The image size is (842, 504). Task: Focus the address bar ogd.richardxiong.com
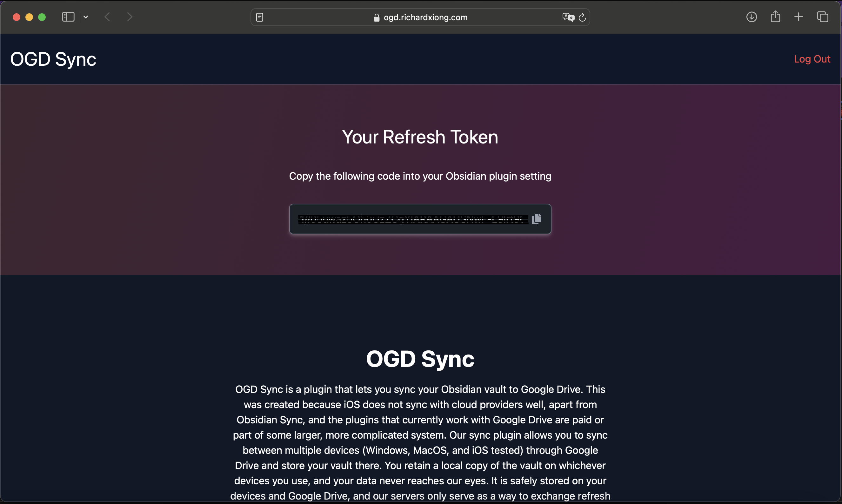(420, 17)
